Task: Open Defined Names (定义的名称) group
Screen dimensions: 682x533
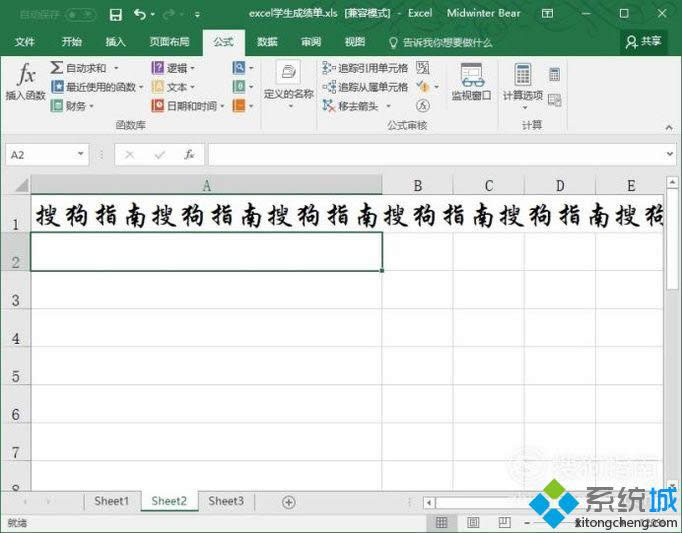Action: [x=289, y=85]
